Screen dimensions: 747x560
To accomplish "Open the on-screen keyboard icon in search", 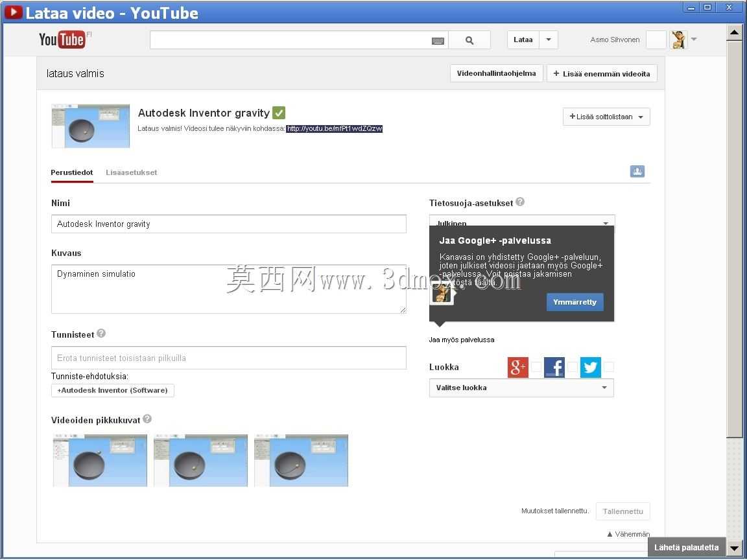I will point(438,41).
